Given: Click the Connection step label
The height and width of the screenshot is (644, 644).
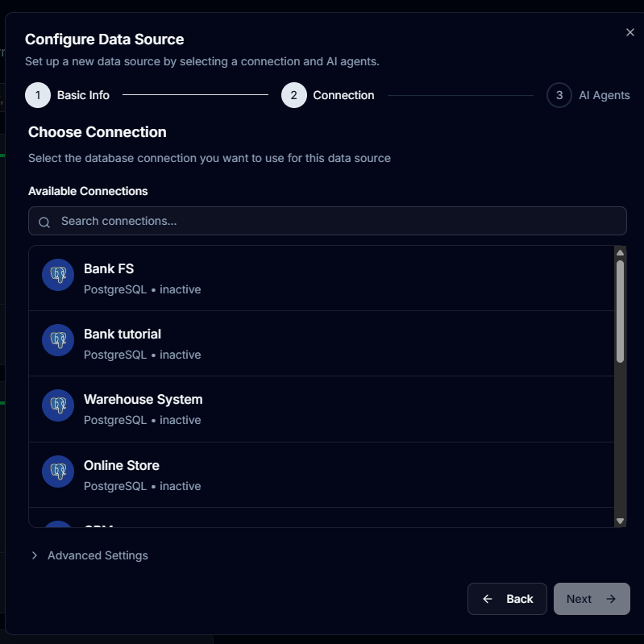Looking at the screenshot, I should [x=343, y=95].
